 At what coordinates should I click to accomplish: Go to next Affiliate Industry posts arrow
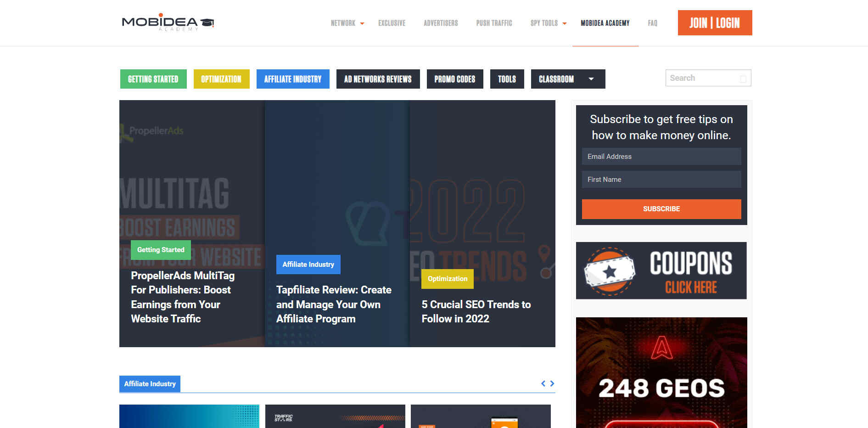(552, 383)
